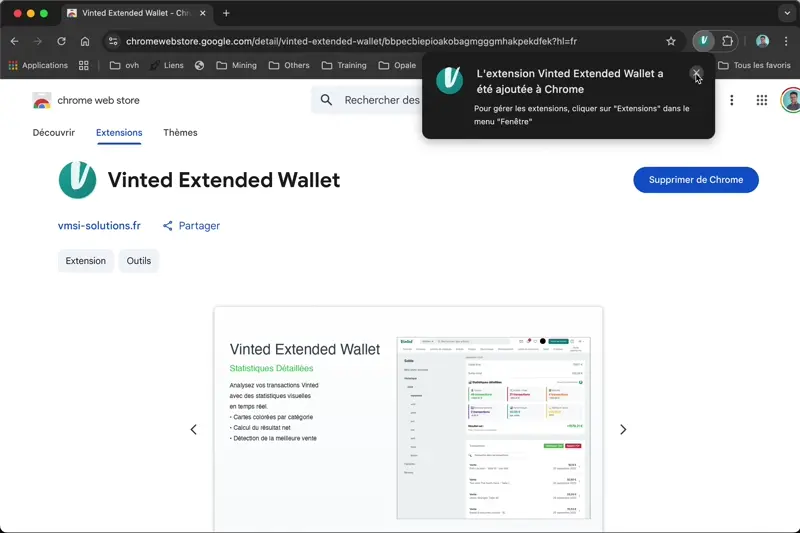
Task: Open the web store more options menu
Action: tap(732, 100)
